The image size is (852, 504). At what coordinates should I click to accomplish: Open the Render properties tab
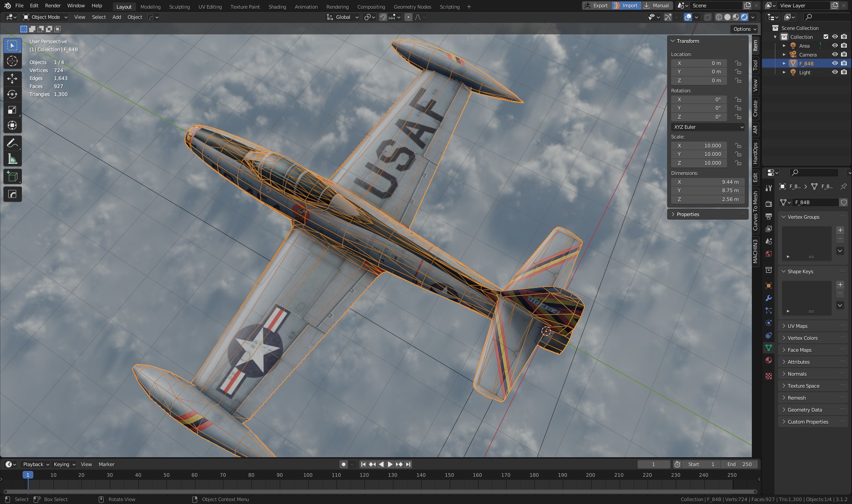(768, 203)
